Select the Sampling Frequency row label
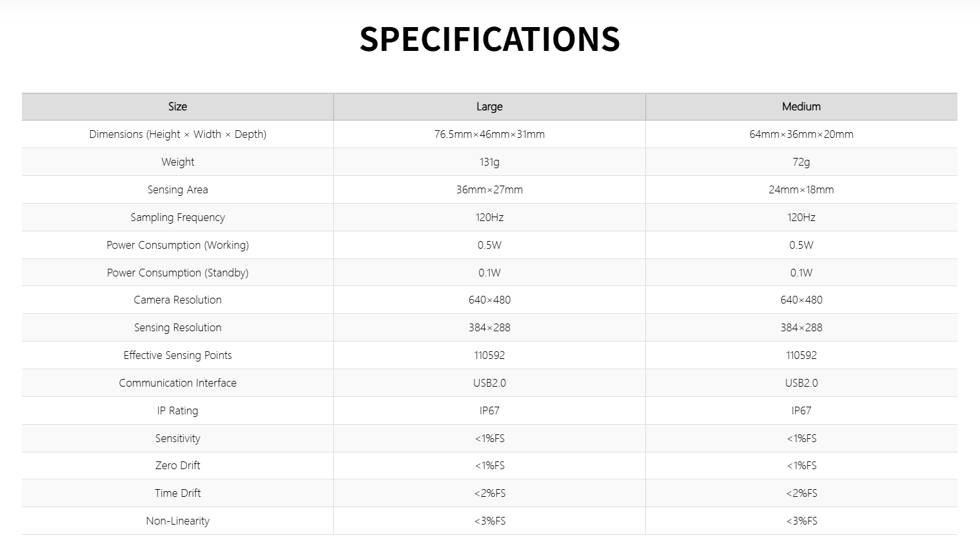 (177, 217)
